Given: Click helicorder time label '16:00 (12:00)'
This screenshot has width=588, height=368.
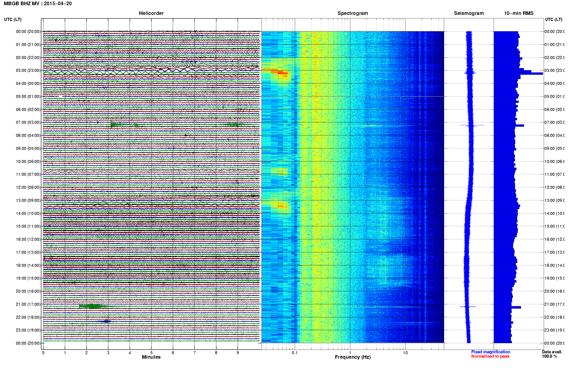Looking at the screenshot, I should (28, 239).
